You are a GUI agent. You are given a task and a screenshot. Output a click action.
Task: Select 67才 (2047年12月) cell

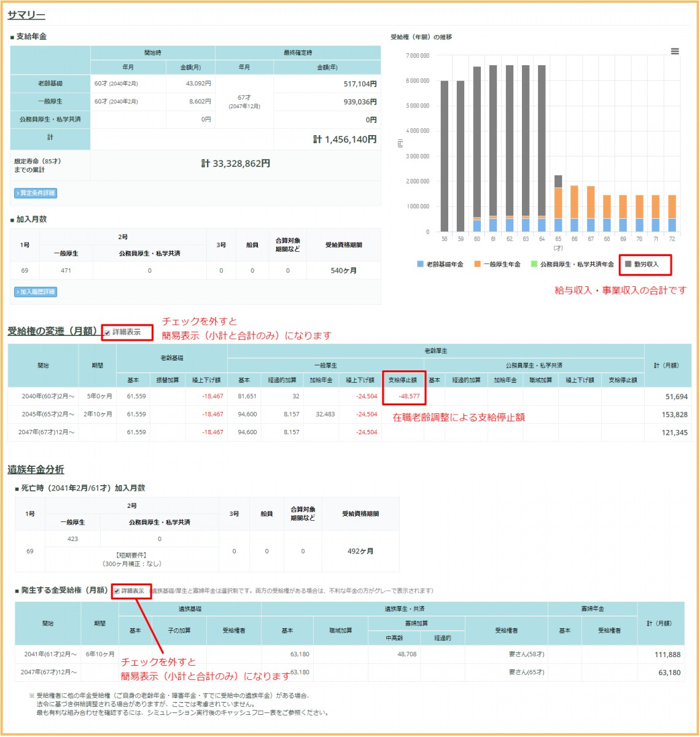(x=244, y=101)
